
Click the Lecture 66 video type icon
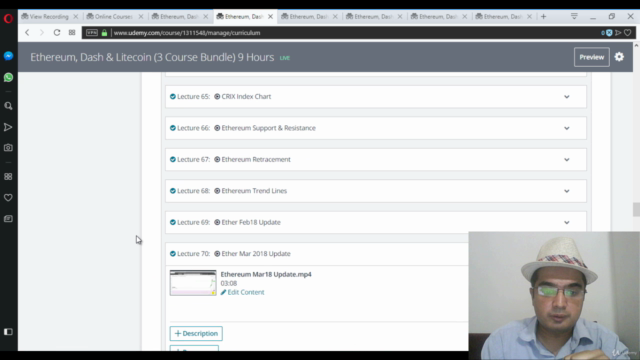217,128
